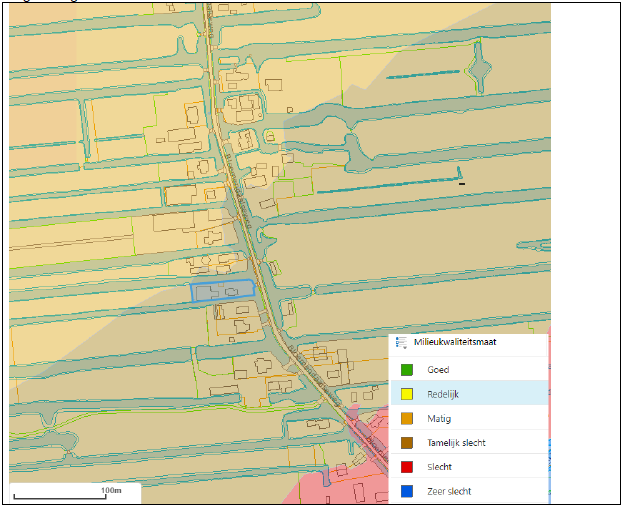Click the Redelijk legend label
The width and height of the screenshot is (626, 508).
tap(443, 395)
